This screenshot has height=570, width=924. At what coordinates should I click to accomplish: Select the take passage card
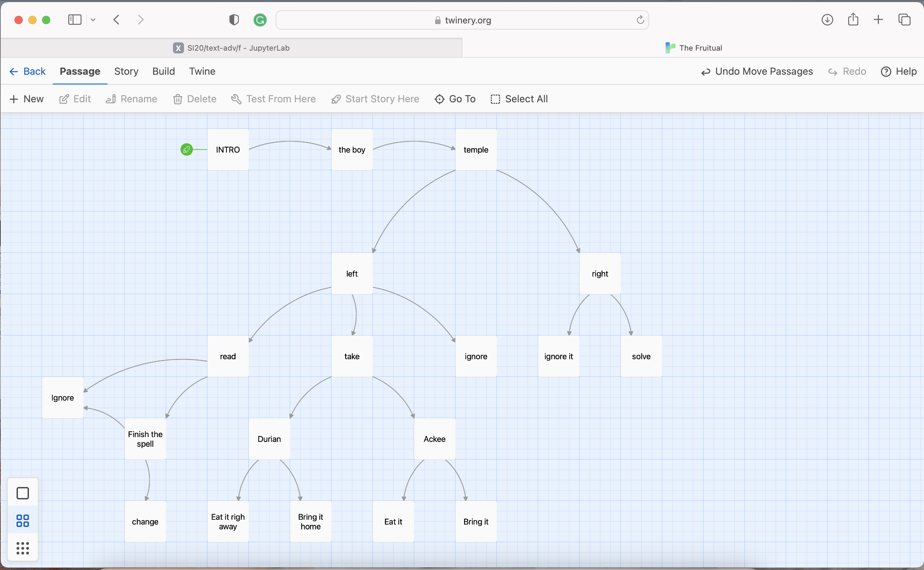352,356
